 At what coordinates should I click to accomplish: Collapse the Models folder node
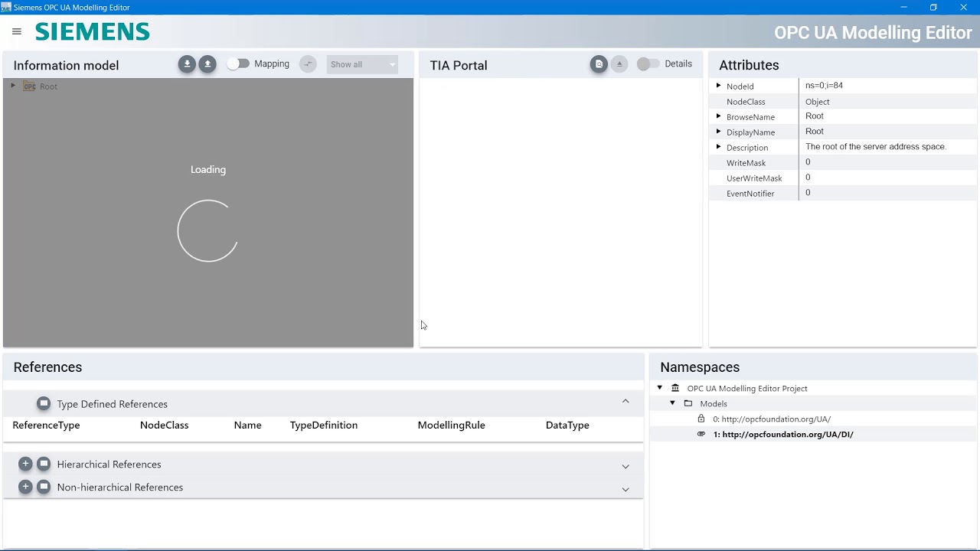(672, 403)
